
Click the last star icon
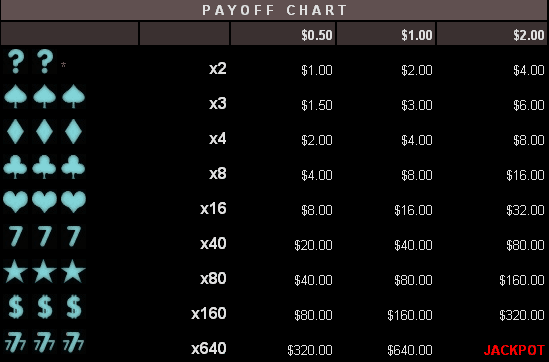click(x=73, y=271)
